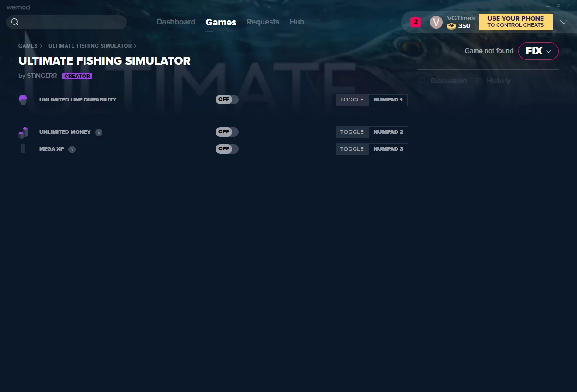This screenshot has height=392, width=577.
Task: Open the Requests tab
Action: point(263,22)
